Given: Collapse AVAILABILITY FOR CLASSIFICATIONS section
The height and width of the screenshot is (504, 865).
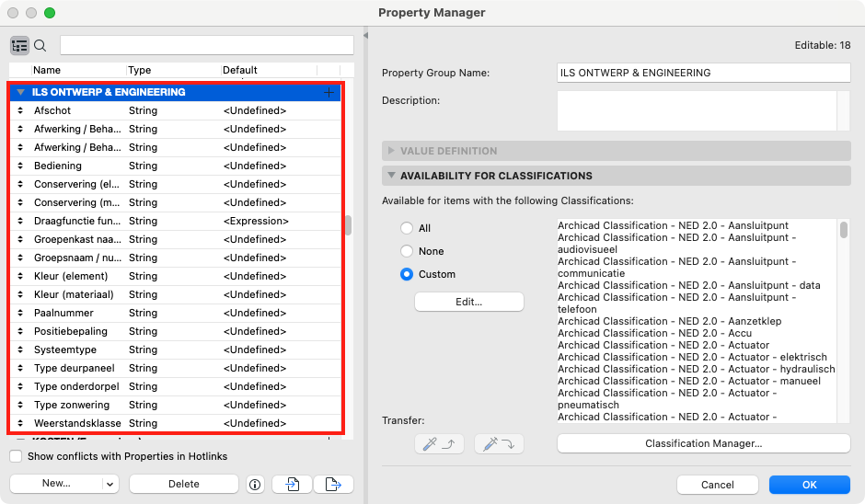Looking at the screenshot, I should 391,176.
